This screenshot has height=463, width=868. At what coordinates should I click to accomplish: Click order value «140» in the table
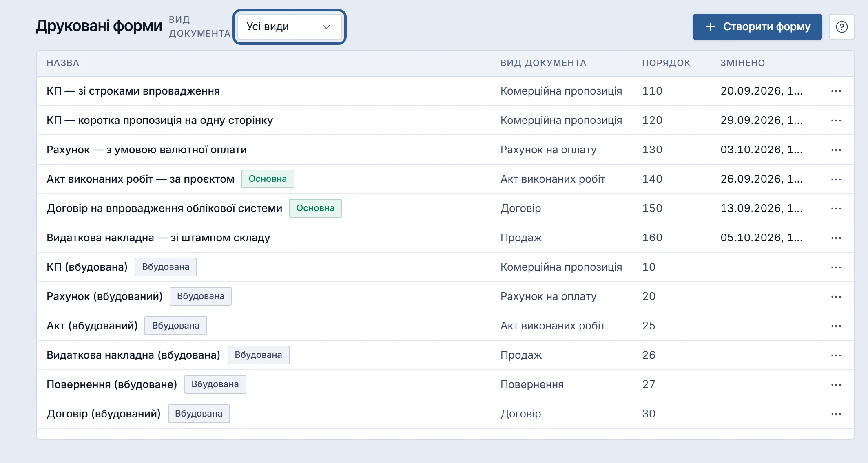tap(652, 179)
